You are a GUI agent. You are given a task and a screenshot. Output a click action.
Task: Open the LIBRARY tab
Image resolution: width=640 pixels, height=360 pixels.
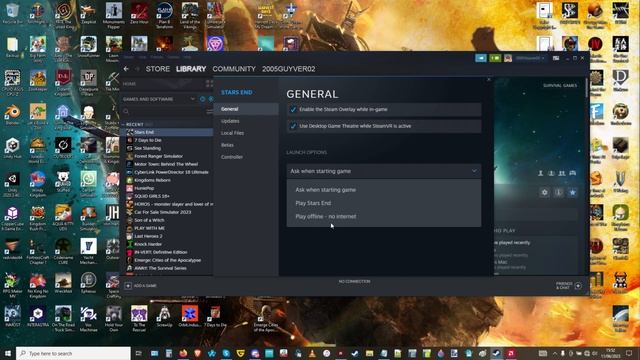pyautogui.click(x=191, y=69)
